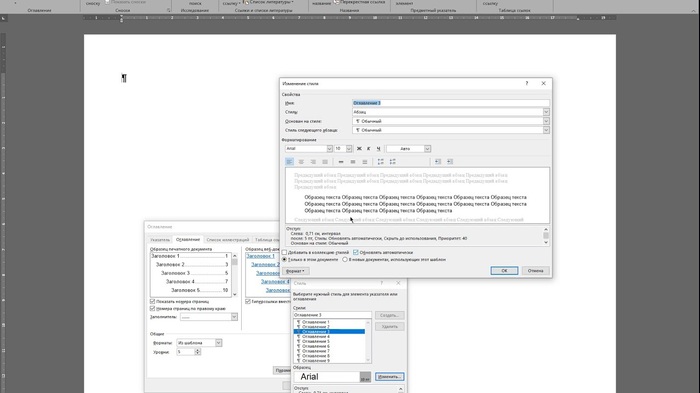Open Стиль следующего абзаца dropdown
700x393 pixels.
point(546,130)
